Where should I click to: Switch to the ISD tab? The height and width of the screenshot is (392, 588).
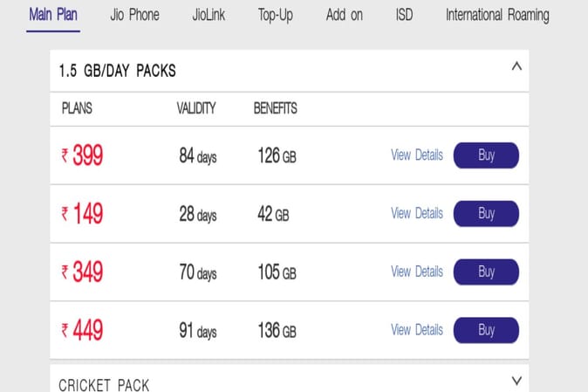pyautogui.click(x=404, y=16)
